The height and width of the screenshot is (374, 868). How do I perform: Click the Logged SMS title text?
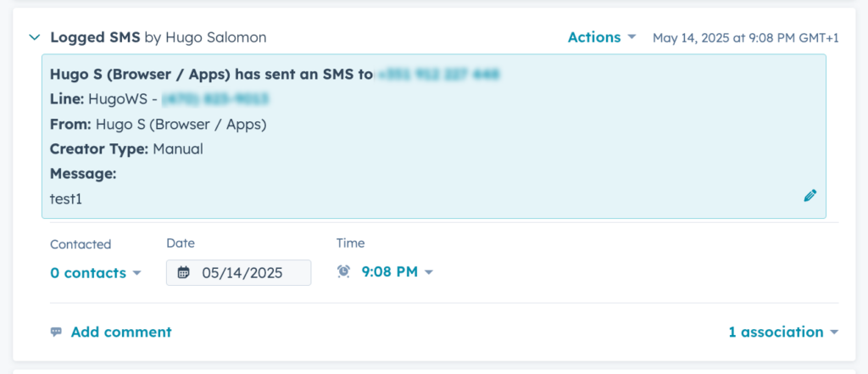click(x=95, y=37)
